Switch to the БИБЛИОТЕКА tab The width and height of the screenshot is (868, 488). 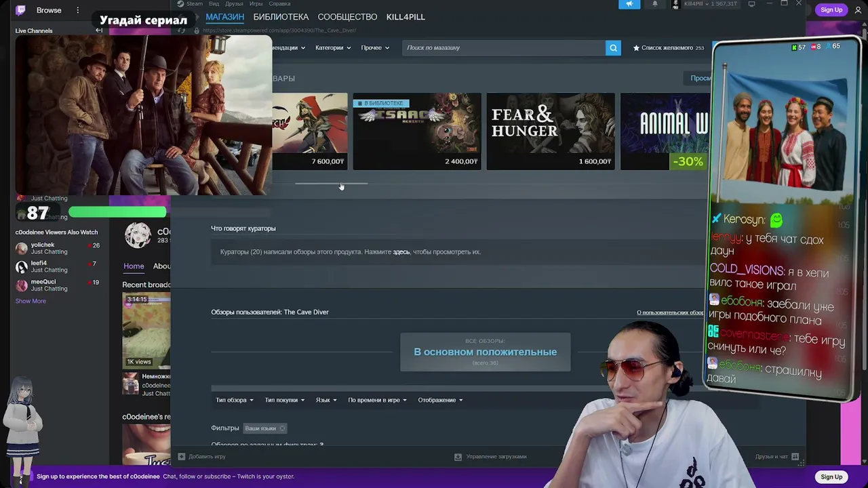pos(281,17)
